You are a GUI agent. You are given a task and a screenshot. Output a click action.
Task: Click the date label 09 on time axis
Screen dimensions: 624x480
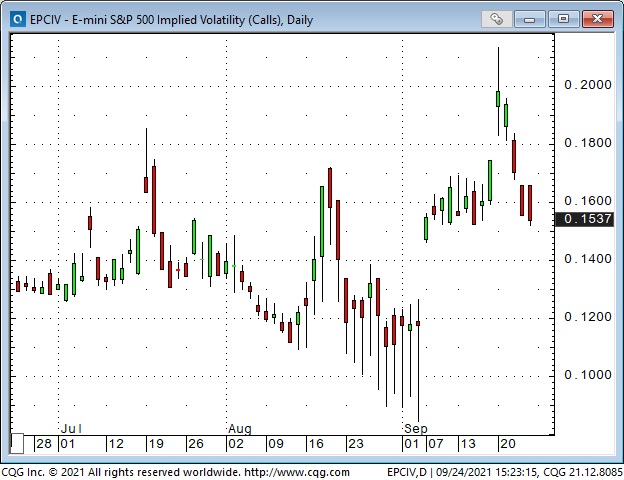(276, 443)
